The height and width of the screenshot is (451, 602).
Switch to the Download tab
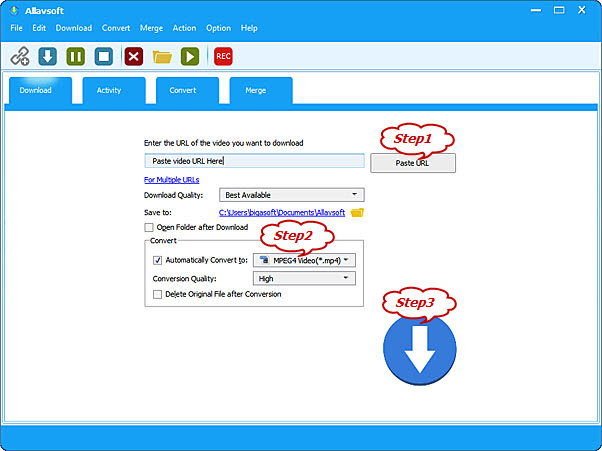coord(40,91)
